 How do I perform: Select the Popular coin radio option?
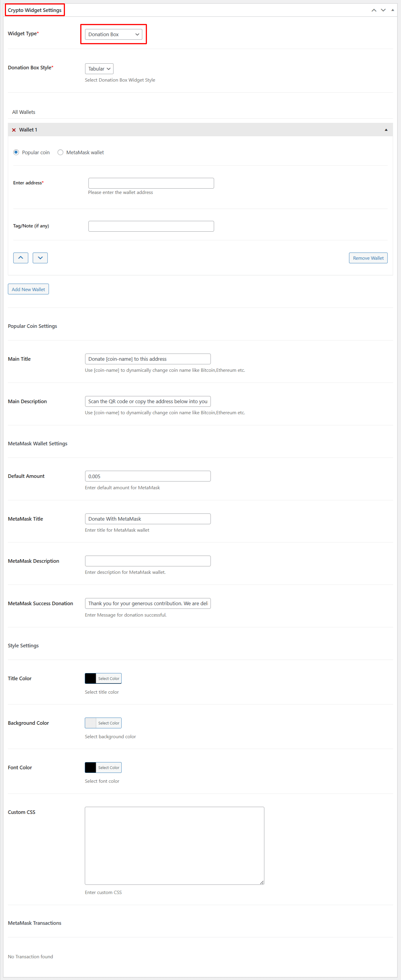[x=16, y=152]
